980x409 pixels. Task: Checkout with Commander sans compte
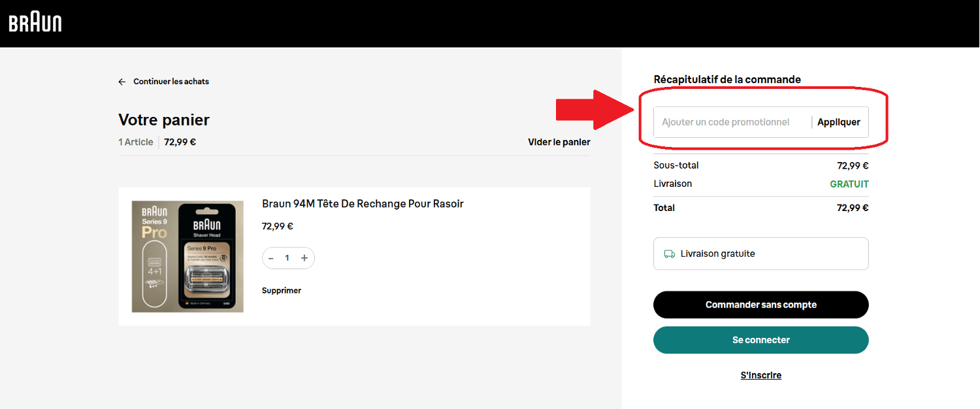pos(761,304)
